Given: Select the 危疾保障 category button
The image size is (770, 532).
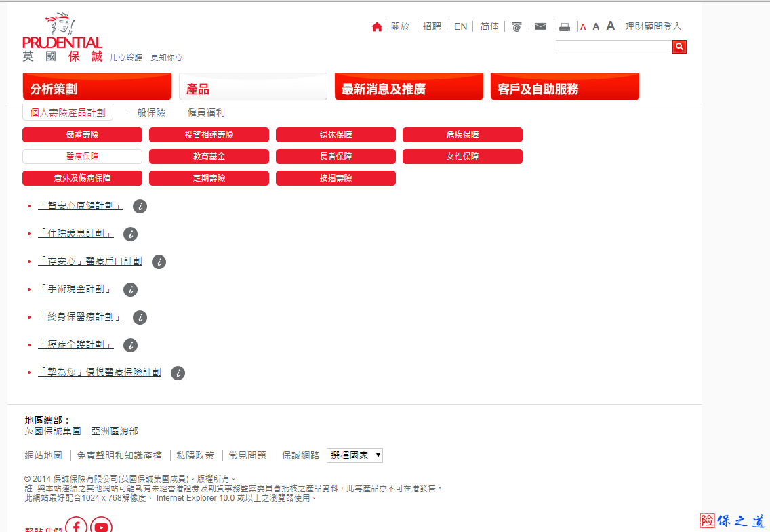Looking at the screenshot, I should (462, 135).
